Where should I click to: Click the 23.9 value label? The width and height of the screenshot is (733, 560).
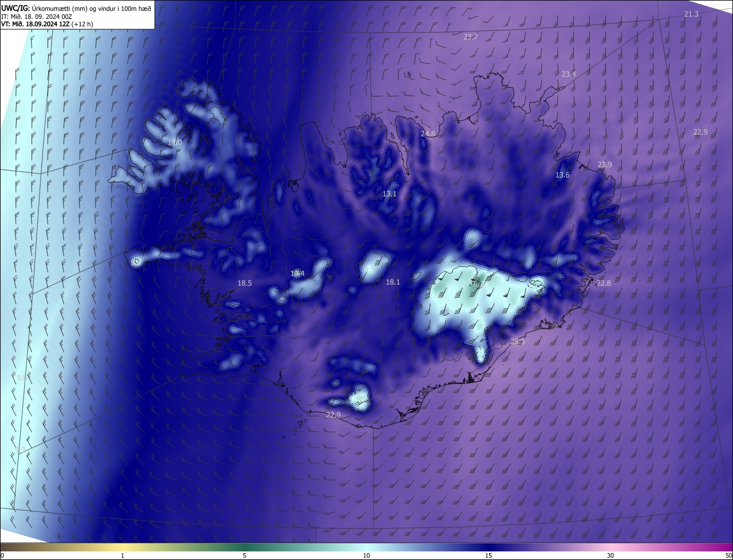click(x=605, y=164)
